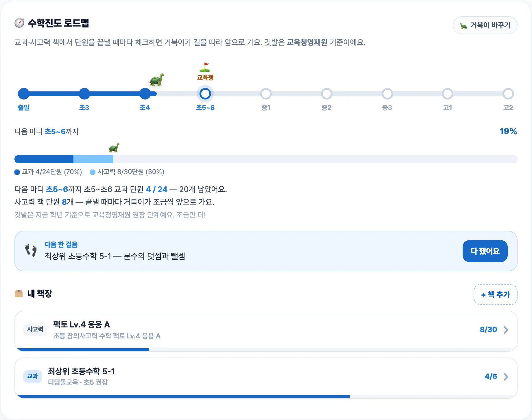Select the 초4 roadmap node
The width and height of the screenshot is (532, 420).
click(x=145, y=94)
